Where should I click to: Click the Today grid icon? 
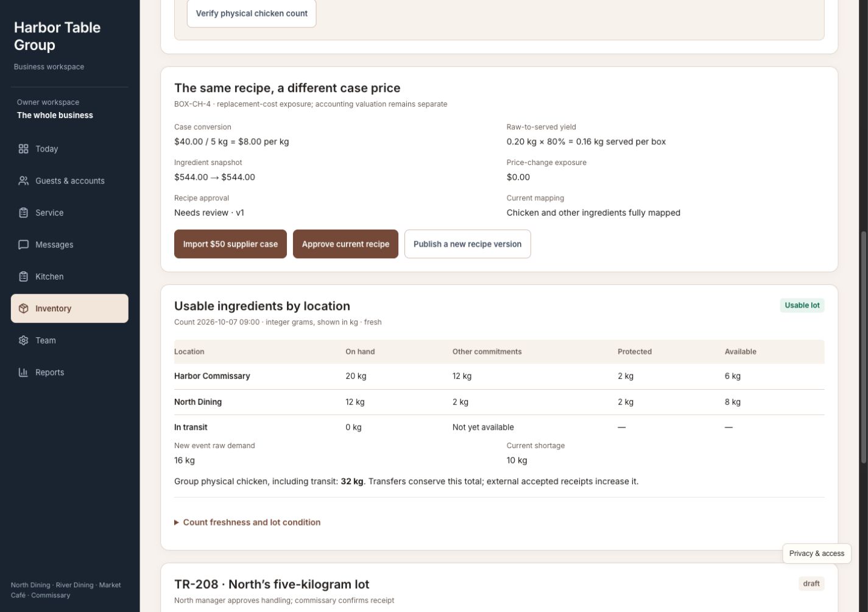23,149
